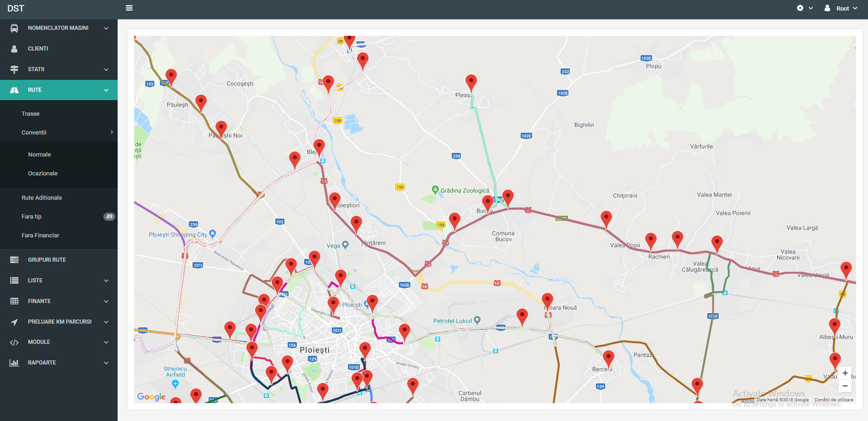Click the Google logo on the map
The height and width of the screenshot is (421, 868).
click(151, 397)
